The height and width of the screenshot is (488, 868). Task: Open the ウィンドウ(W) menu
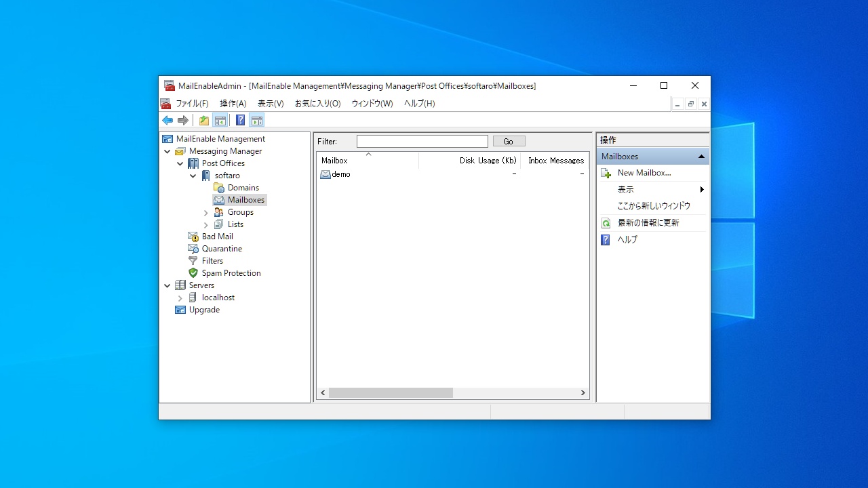coord(372,104)
